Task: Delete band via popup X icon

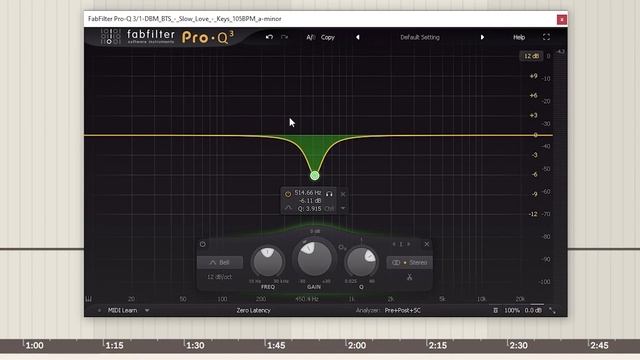Action: point(343,194)
